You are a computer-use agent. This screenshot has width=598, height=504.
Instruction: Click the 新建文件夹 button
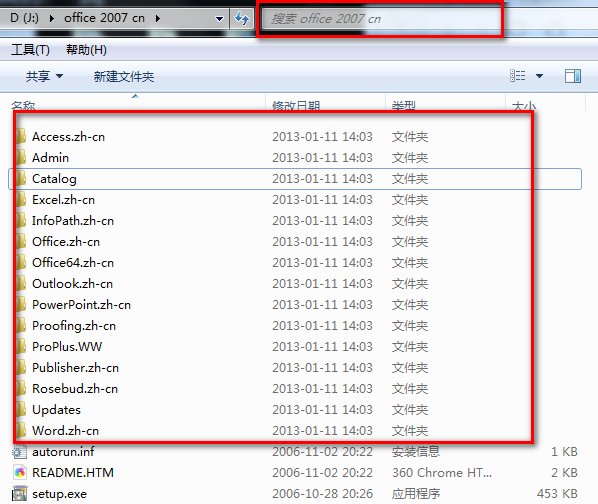(124, 77)
